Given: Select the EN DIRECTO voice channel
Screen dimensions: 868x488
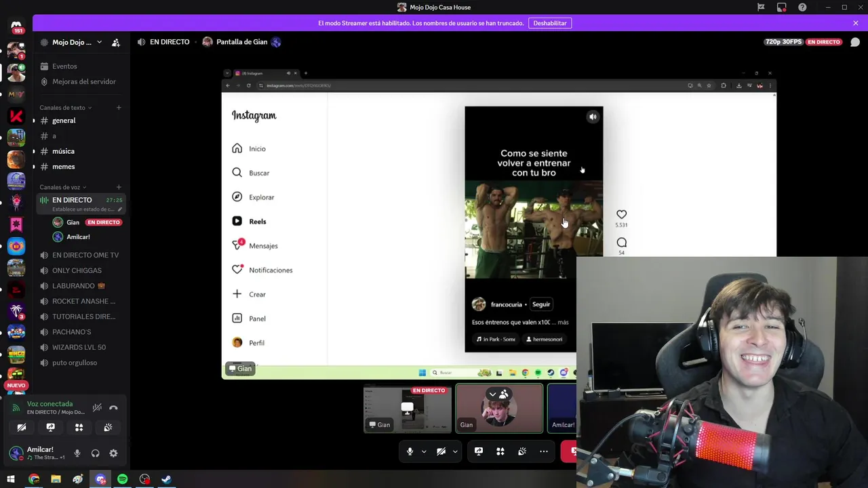Looking at the screenshot, I should click(x=80, y=204).
